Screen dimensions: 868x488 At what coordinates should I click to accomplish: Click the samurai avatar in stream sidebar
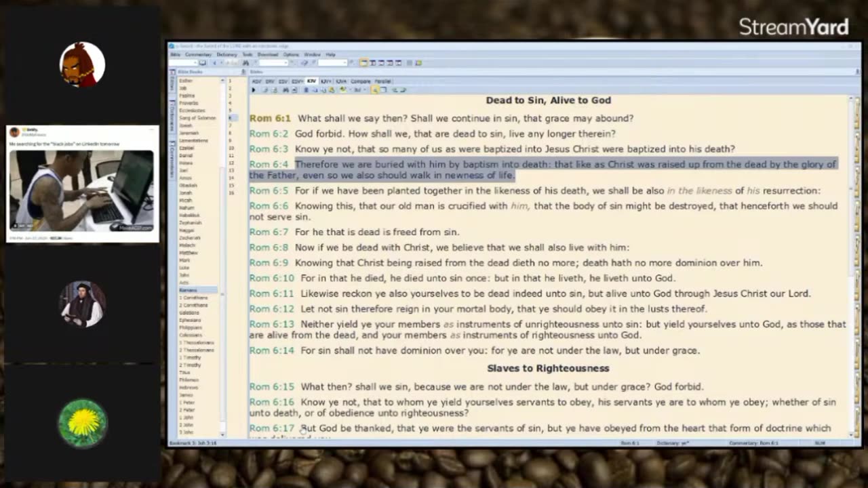(82, 64)
